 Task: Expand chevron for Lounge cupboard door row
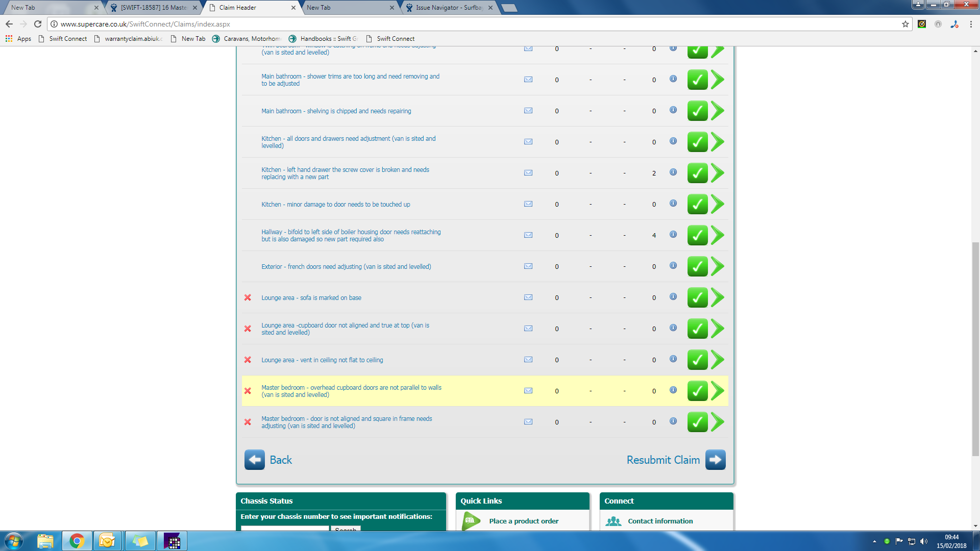coord(718,329)
